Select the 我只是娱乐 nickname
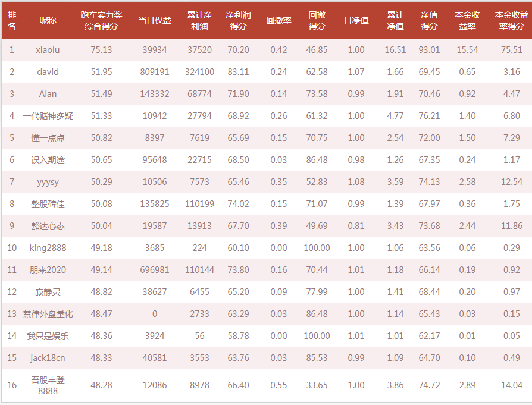Screen dimensions: 532x405 tap(48, 336)
